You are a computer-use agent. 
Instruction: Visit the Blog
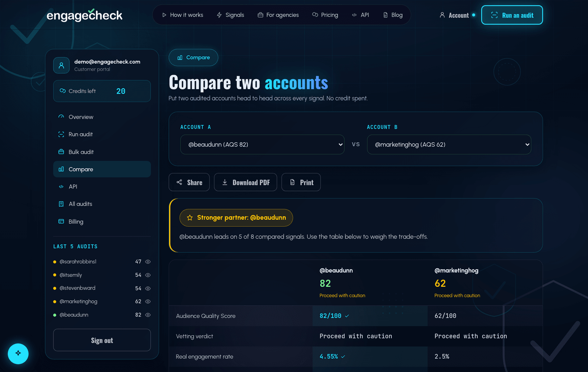tap(393, 15)
